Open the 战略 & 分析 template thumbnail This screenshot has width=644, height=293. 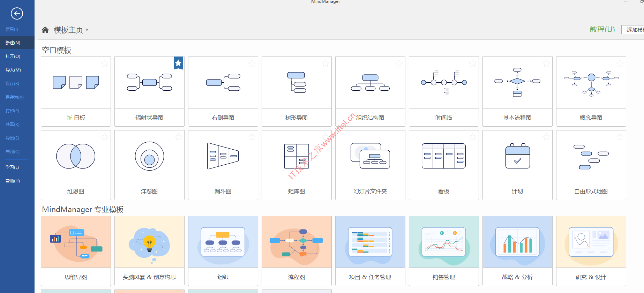517,242
